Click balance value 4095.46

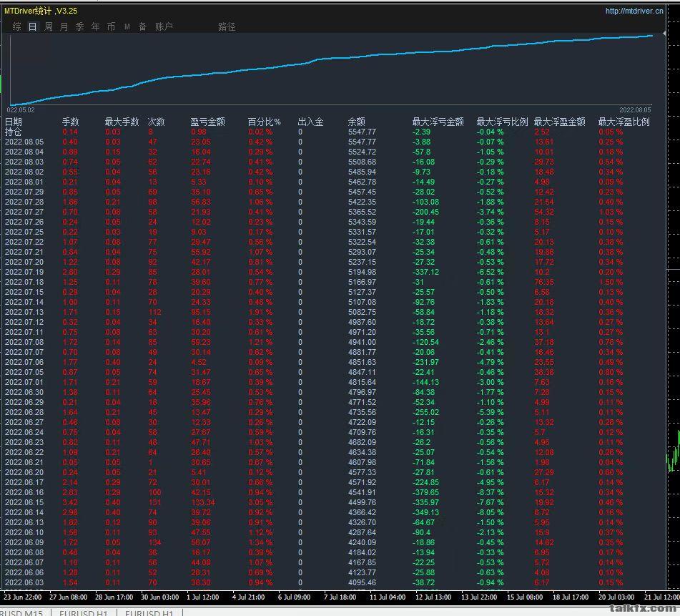pos(362,582)
